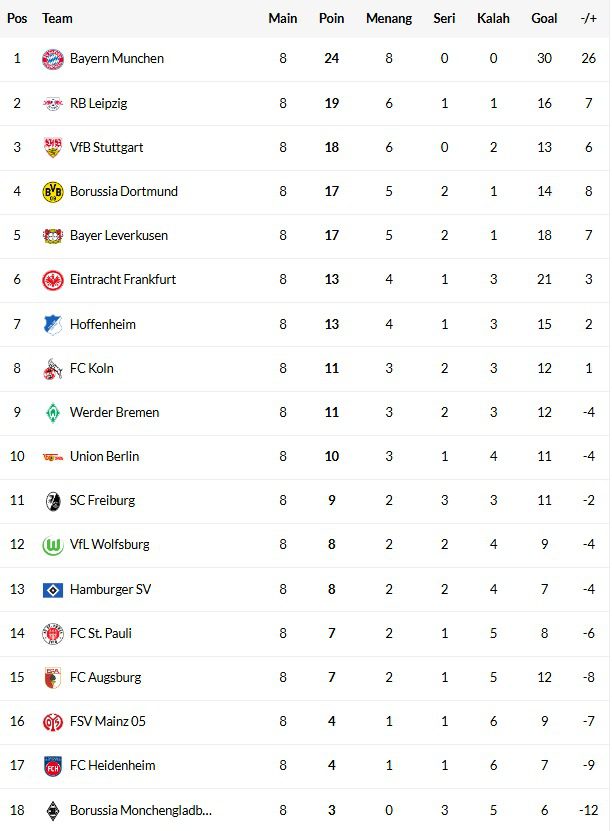Click the Pos column header
The width and height of the screenshot is (612, 831).
[x=17, y=18]
